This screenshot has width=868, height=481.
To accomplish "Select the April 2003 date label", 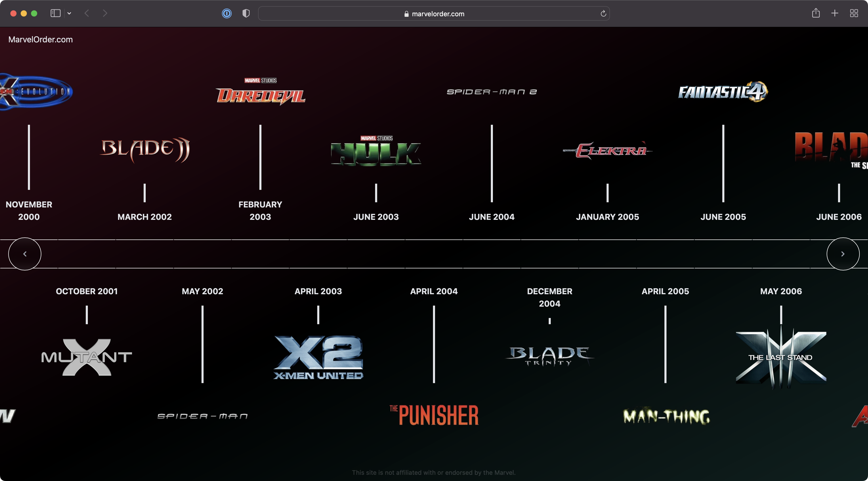I will point(318,291).
